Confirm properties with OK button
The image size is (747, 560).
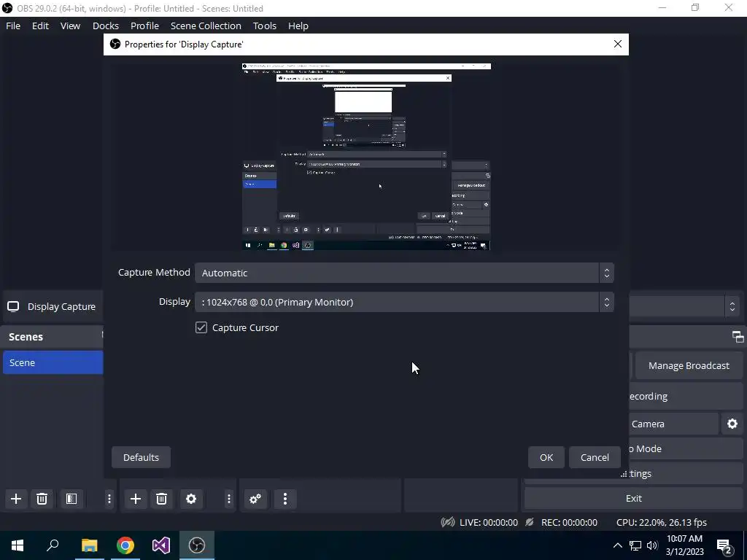coord(546,457)
